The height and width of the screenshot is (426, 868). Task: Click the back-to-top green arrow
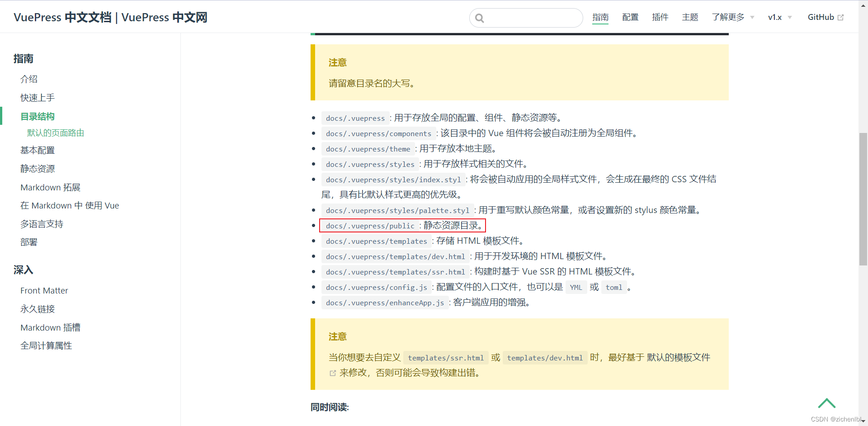pos(826,403)
